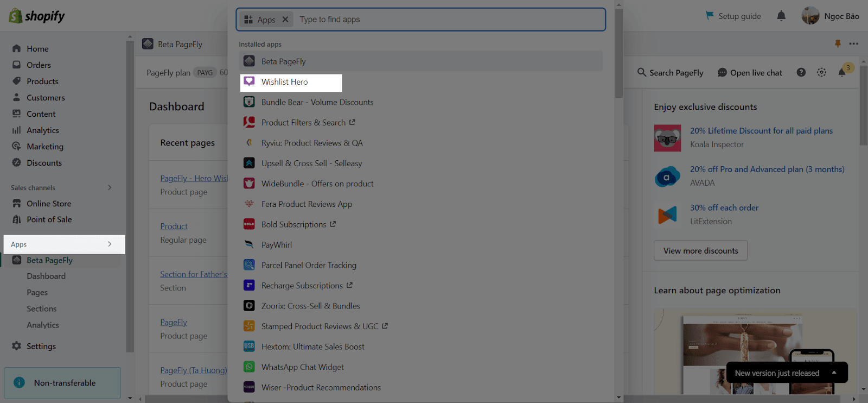Click the Shopify logo

[37, 16]
